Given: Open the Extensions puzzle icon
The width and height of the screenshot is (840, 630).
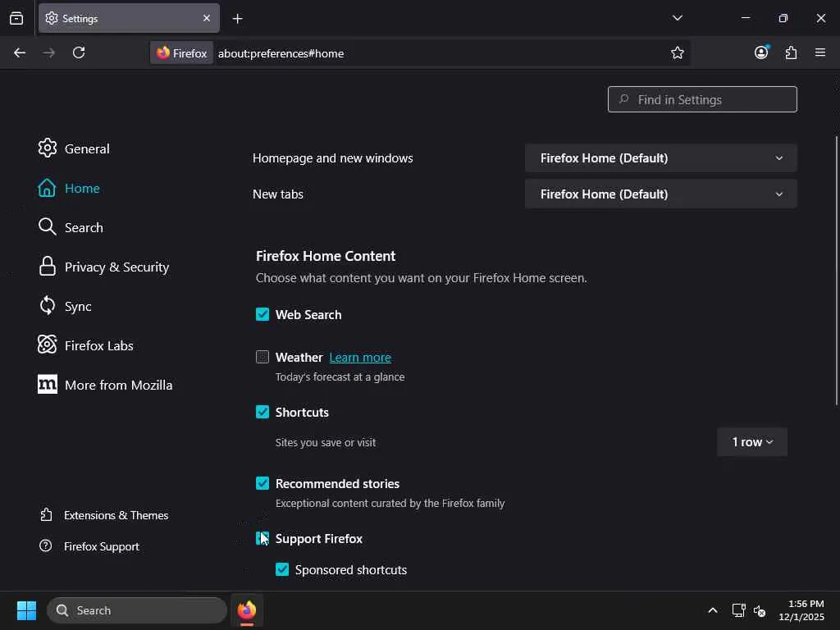Looking at the screenshot, I should (791, 52).
